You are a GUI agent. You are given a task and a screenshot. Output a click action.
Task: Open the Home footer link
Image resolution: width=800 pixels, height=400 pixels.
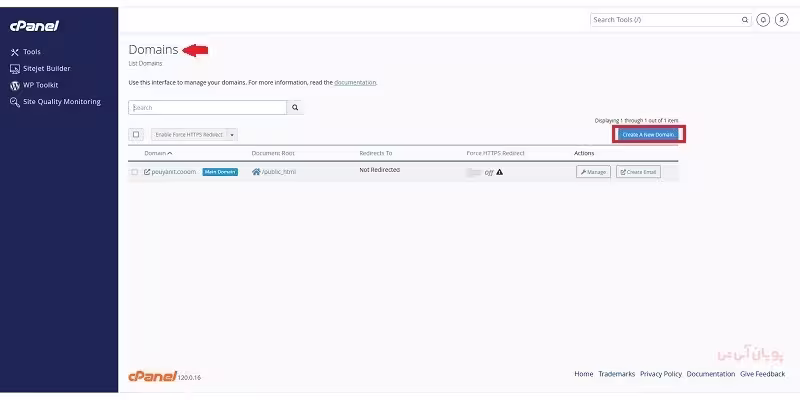coord(584,374)
